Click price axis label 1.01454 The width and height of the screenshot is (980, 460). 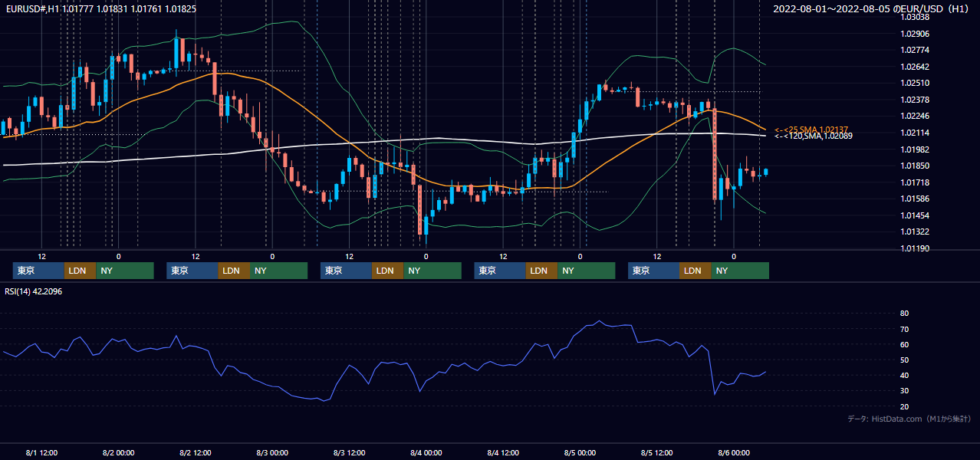point(914,215)
